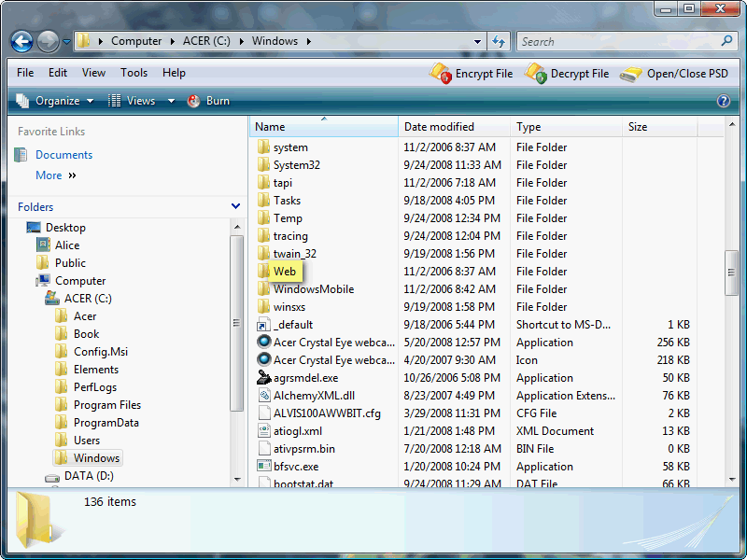Click Computer in the address breadcrumb
Viewport: 747px width, 560px height.
(136, 41)
